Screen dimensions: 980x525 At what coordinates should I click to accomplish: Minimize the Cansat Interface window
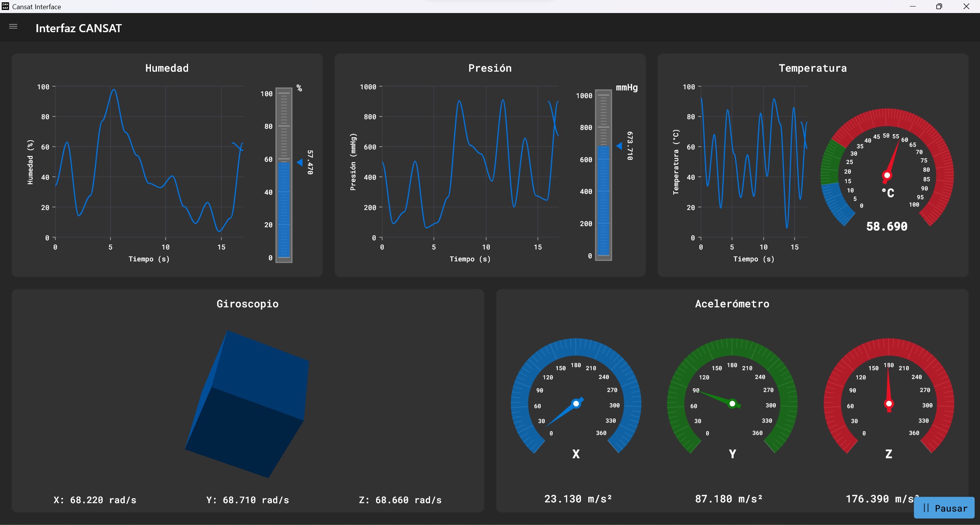[x=913, y=7]
